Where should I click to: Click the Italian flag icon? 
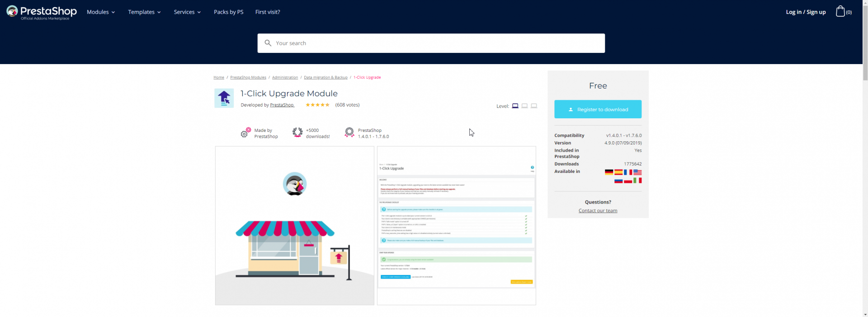click(x=637, y=180)
